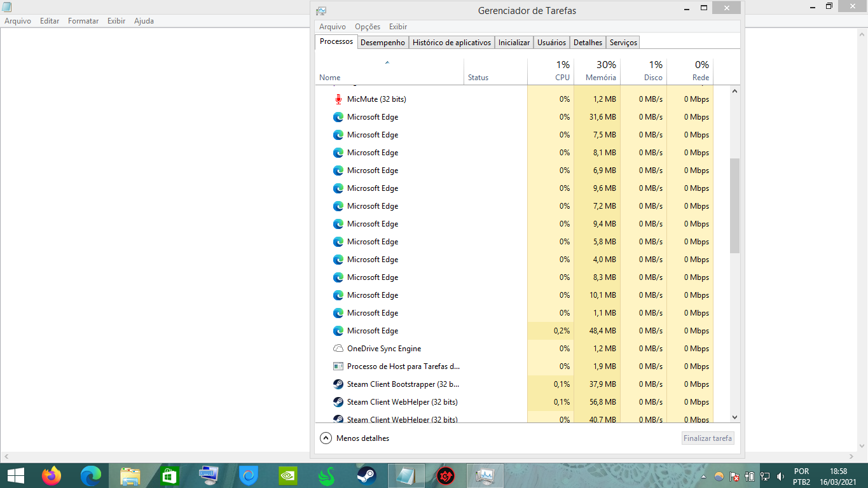Select the OneDrive Sync Engine row text
Image resolution: width=868 pixels, height=488 pixels.
click(384, 349)
